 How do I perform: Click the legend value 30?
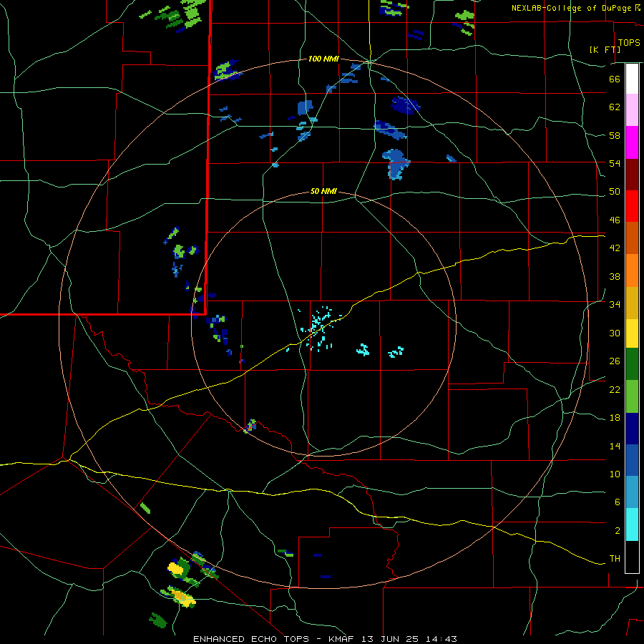coord(615,333)
